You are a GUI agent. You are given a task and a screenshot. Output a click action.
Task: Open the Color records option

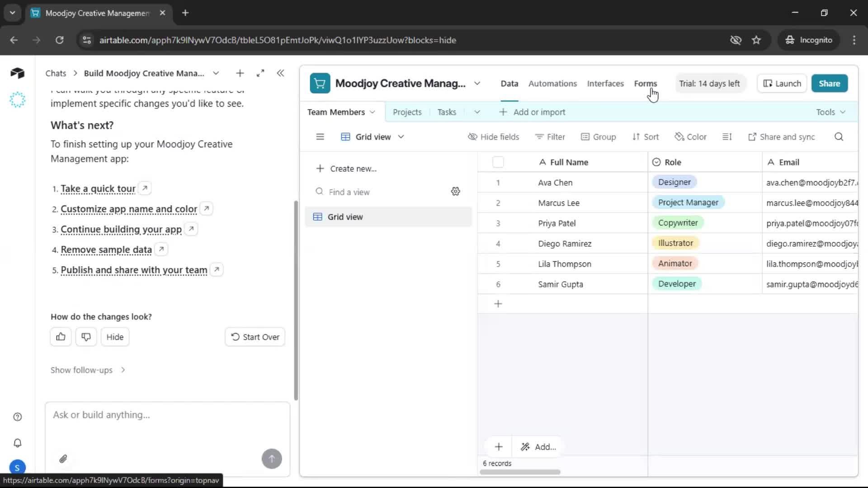[690, 137]
